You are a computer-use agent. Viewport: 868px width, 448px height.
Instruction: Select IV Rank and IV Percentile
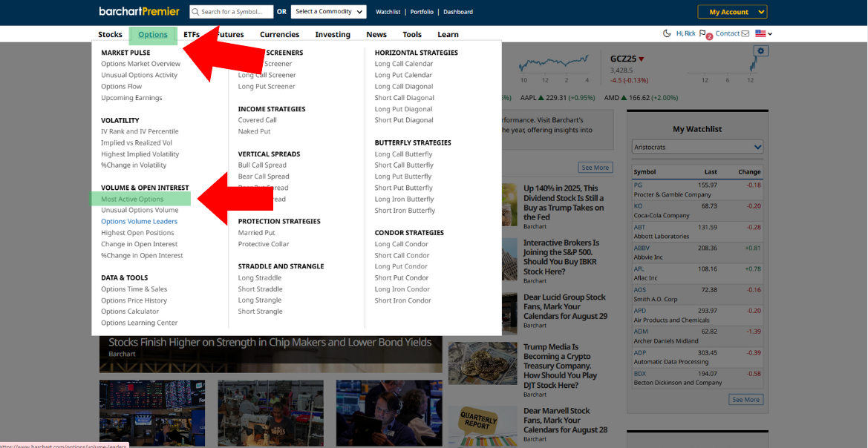coord(140,131)
